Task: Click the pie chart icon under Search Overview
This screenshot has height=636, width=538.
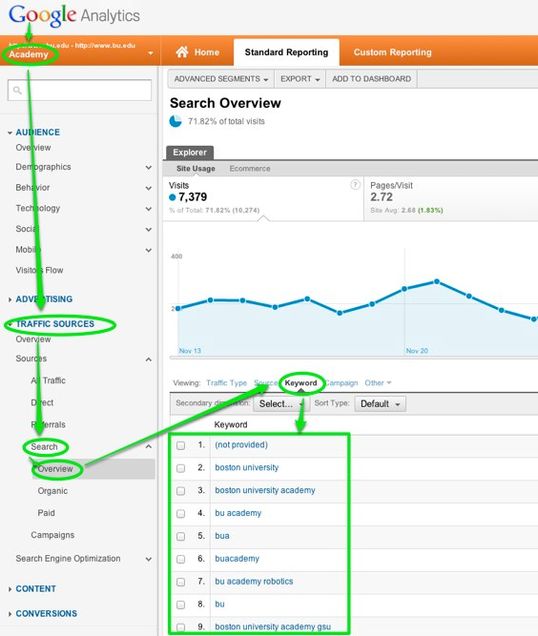Action: [175, 121]
